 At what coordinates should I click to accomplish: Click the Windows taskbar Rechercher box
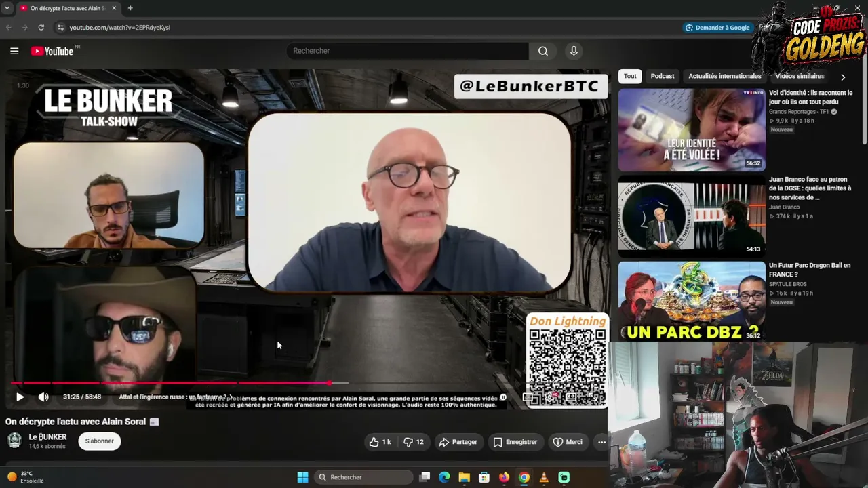[365, 477]
